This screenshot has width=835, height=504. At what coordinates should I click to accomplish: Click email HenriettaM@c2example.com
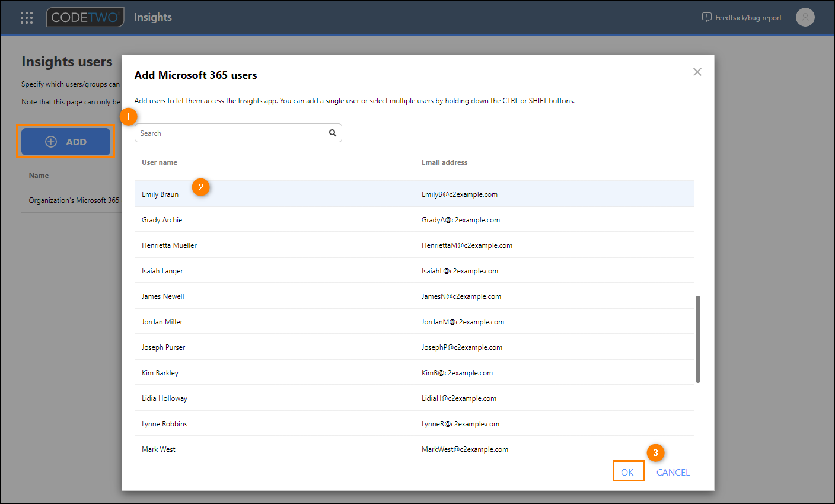coord(467,245)
